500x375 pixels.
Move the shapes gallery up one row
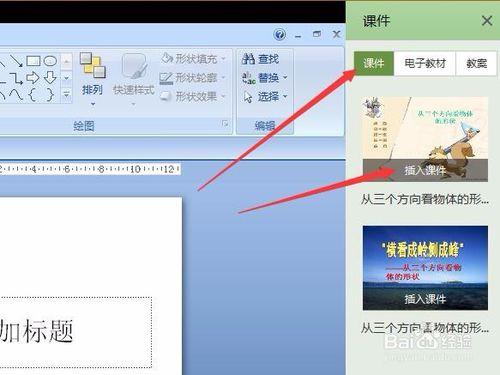66,61
